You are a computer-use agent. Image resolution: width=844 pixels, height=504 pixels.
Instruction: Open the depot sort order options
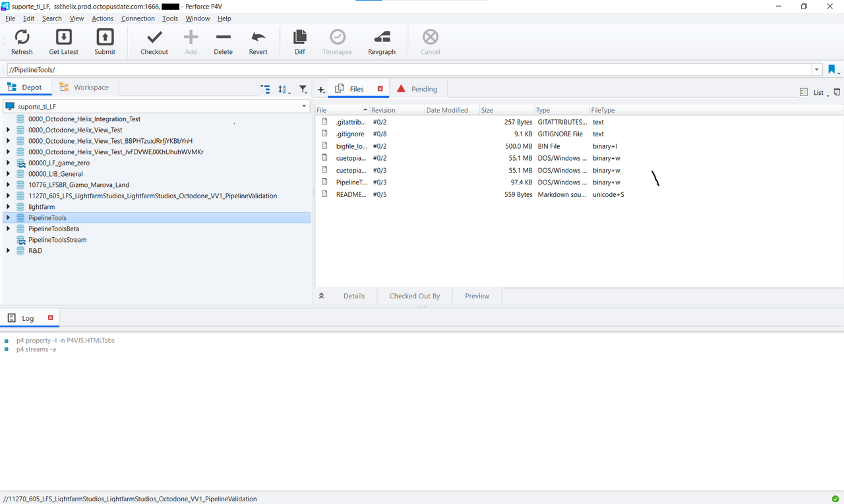coord(284,89)
